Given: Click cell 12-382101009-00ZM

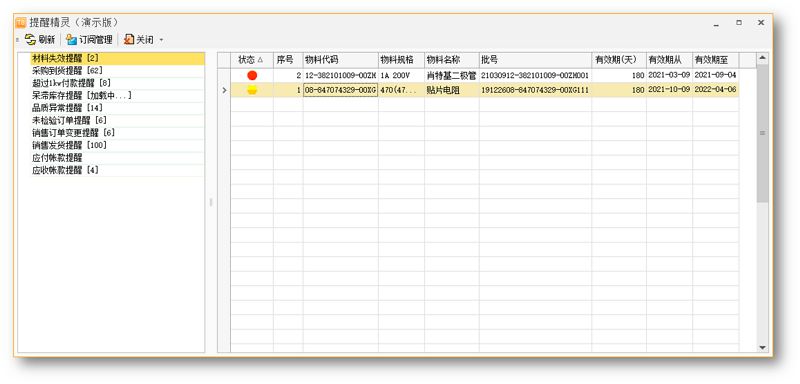Looking at the screenshot, I should click(340, 75).
